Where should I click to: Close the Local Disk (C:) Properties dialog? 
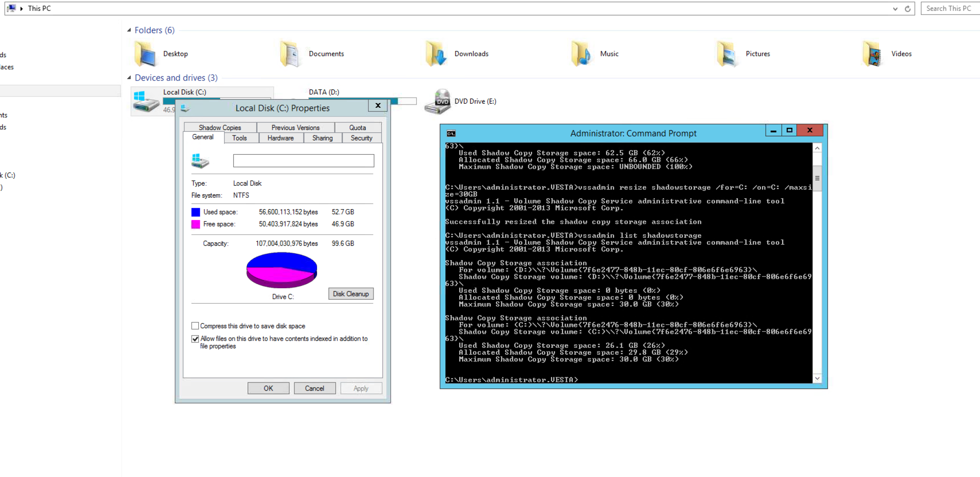[378, 105]
